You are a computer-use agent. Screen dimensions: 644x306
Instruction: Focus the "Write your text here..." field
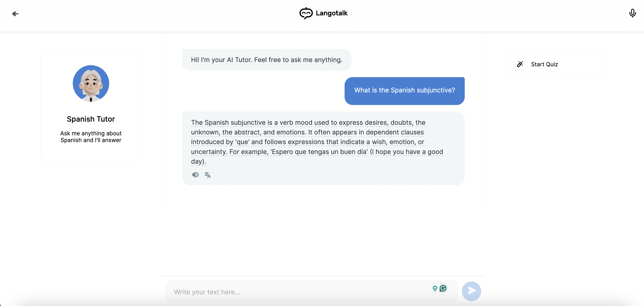(x=297, y=292)
